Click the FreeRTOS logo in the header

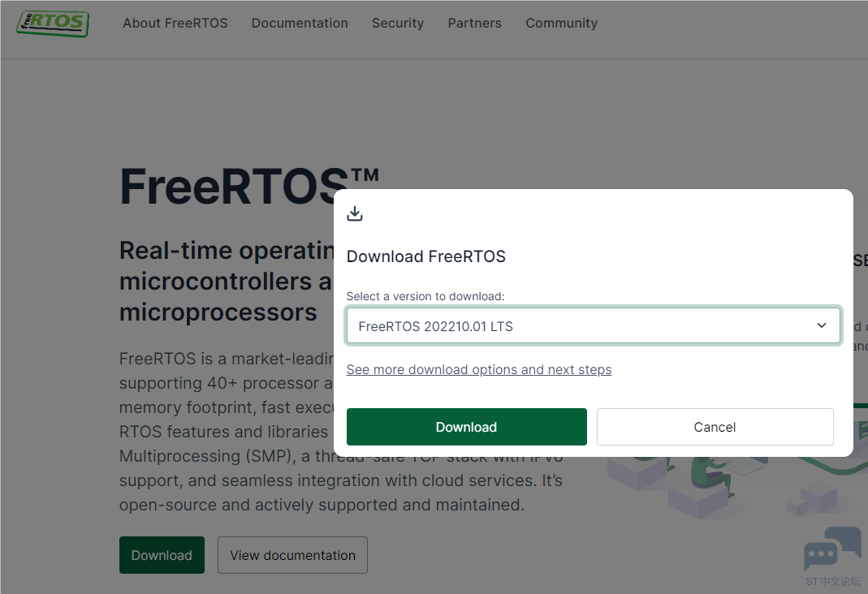click(53, 24)
